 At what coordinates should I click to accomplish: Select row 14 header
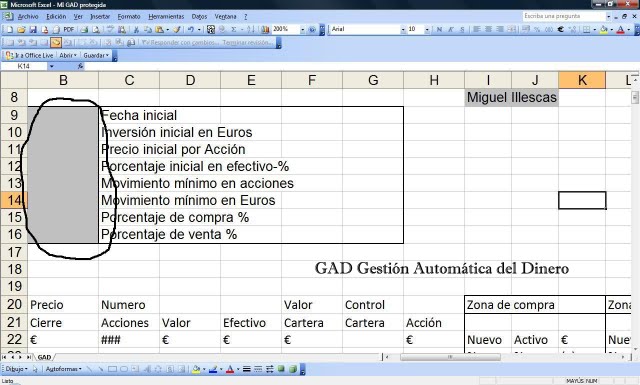(x=14, y=200)
